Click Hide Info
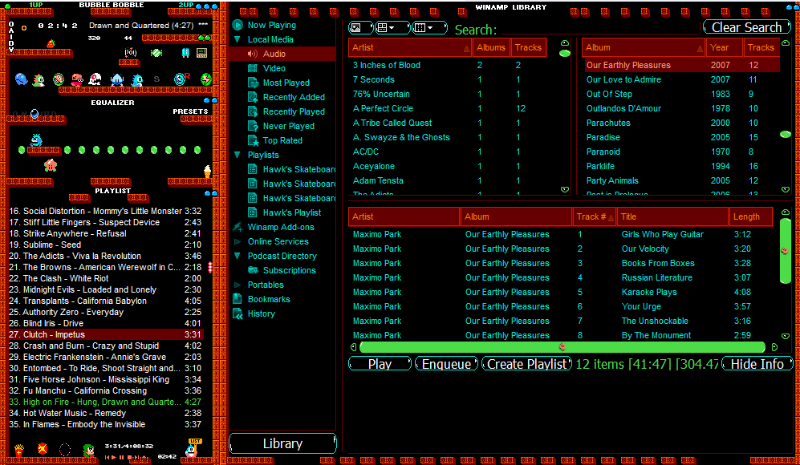This screenshot has width=800, height=465. 757,364
